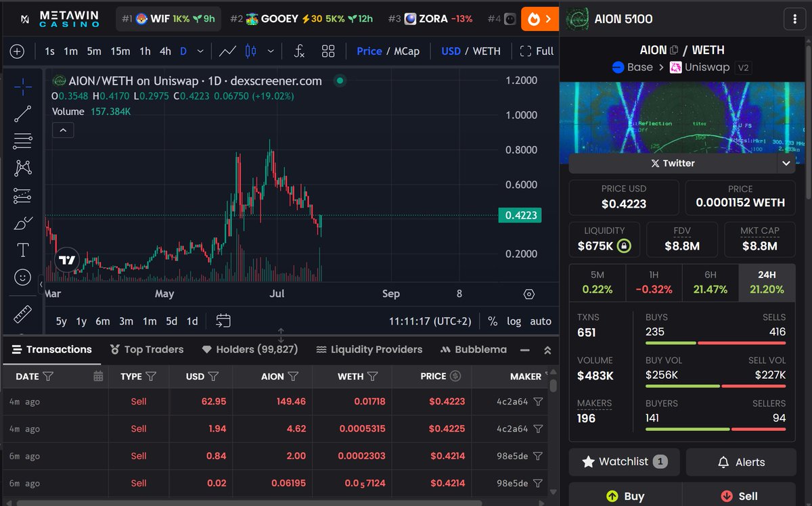Click the orange trending fire button
812x506 pixels.
[539, 19]
